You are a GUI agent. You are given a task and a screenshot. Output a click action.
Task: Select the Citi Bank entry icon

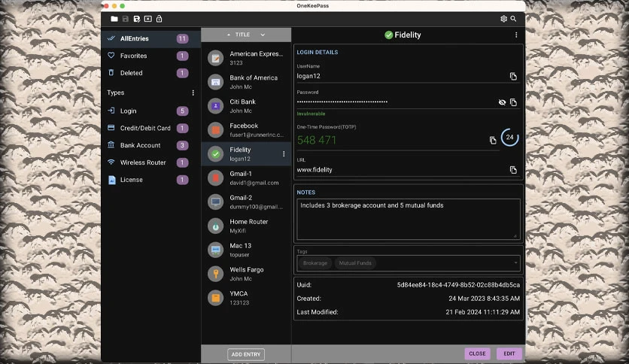click(x=215, y=106)
